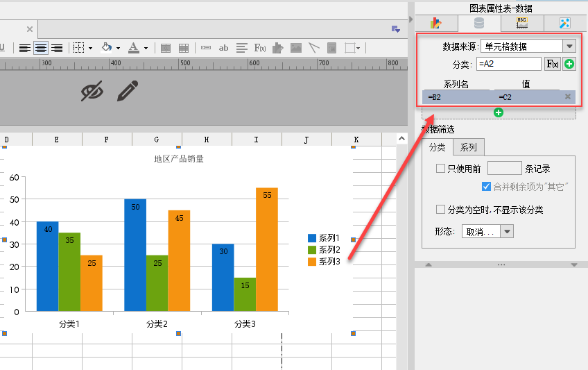Click the floating element frame icon
This screenshot has height=370, width=588.
(x=350, y=48)
